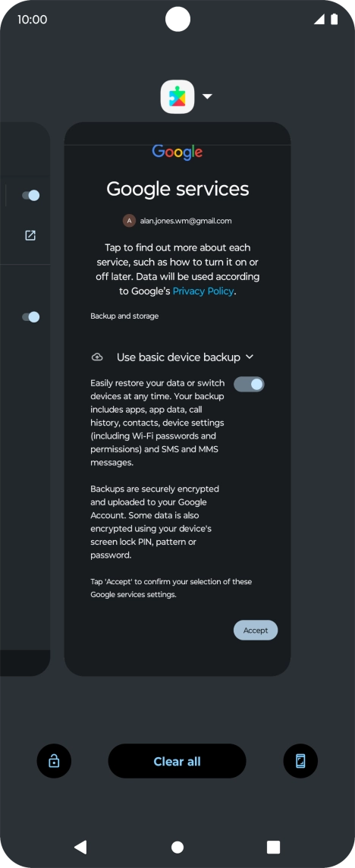Tap the Clear all button
Viewport: 355px width, 868px height.
click(x=177, y=761)
